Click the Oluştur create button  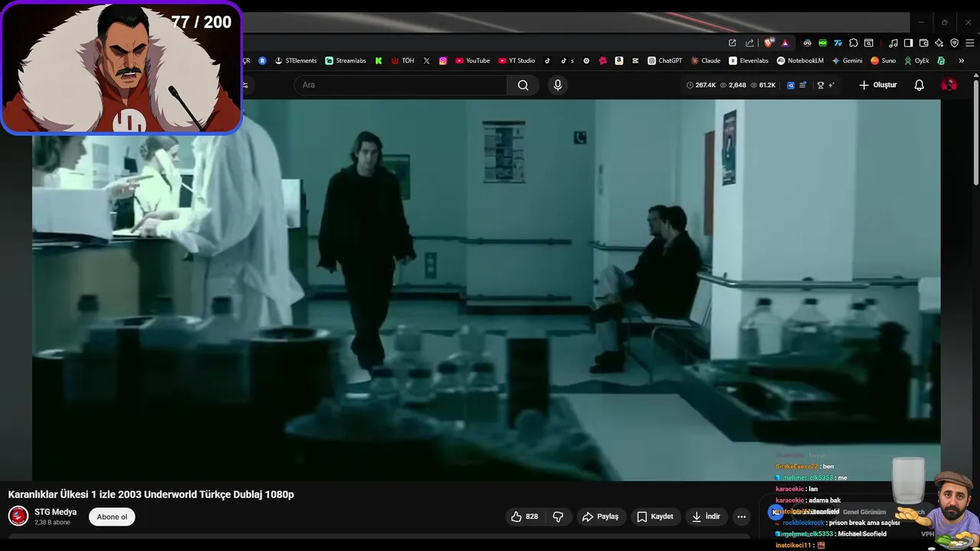877,85
